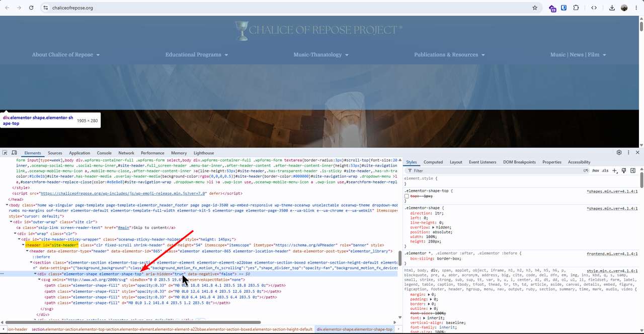Open DevTools customize three-dot menu
Viewport: 644px width, 334px height.
pos(628,152)
